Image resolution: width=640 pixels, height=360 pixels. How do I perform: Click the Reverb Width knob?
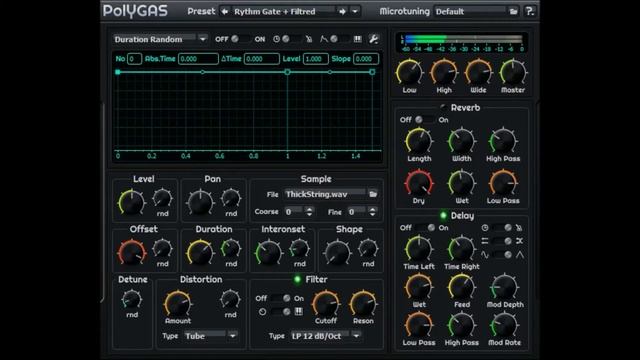point(462,141)
